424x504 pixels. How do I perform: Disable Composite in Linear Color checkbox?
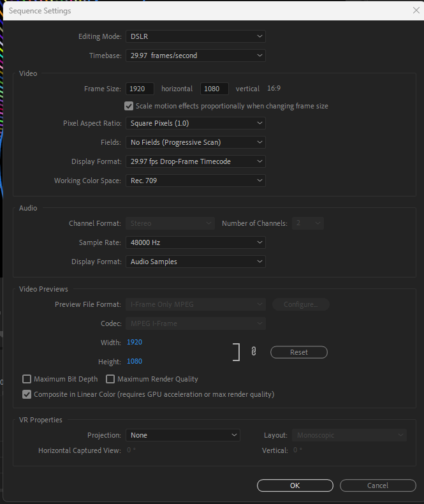coord(27,394)
